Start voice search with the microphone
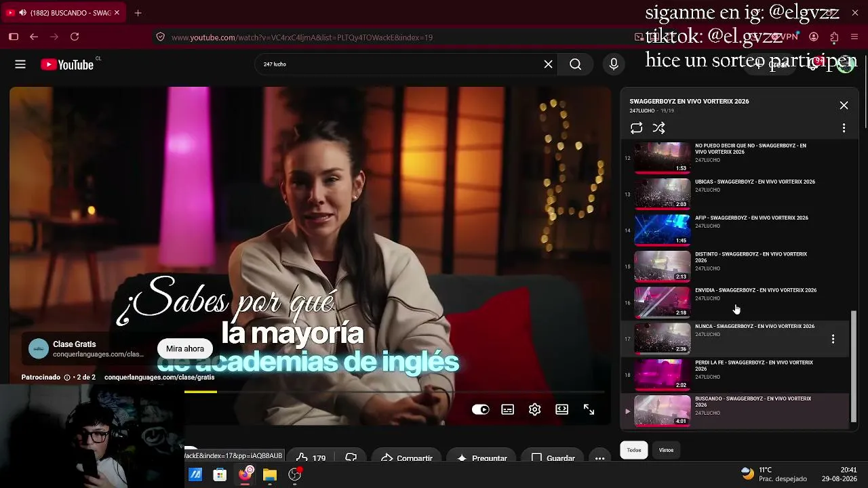Screen dimensions: 868x488 tap(614, 64)
